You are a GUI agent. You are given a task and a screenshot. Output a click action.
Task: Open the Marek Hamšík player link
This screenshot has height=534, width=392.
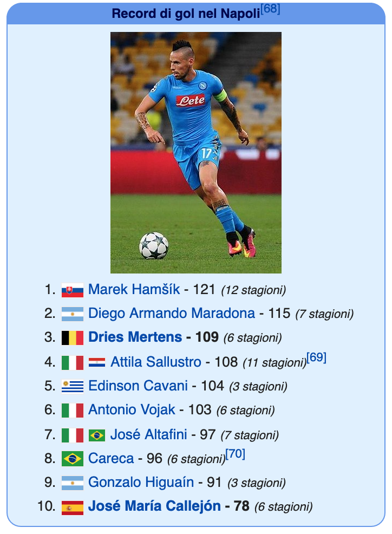click(134, 290)
